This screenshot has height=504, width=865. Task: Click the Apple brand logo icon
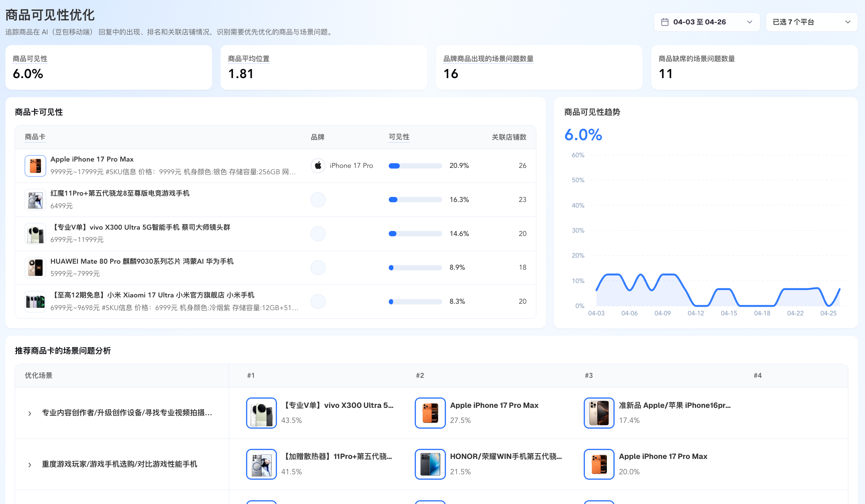pyautogui.click(x=318, y=166)
